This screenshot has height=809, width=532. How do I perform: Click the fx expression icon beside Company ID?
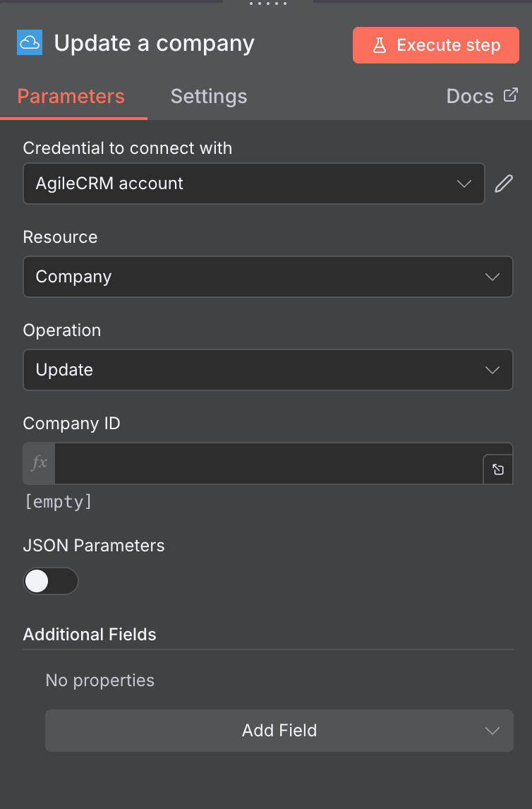point(38,463)
